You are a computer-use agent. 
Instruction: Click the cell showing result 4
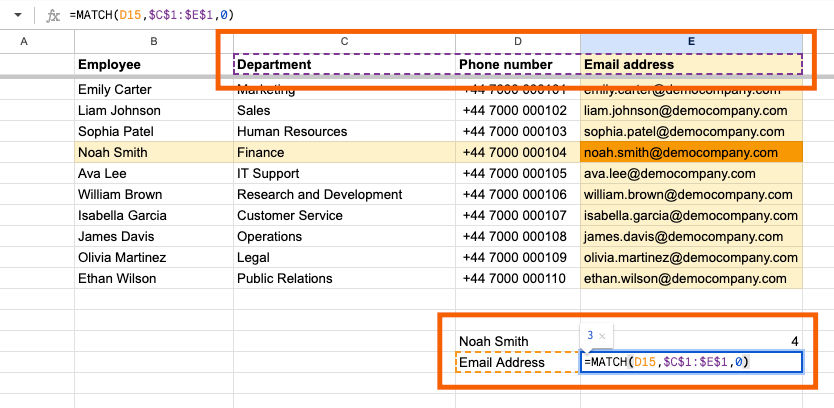point(691,342)
